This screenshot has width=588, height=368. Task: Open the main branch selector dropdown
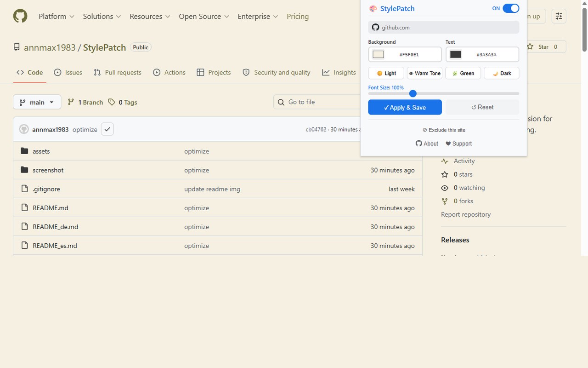pyautogui.click(x=37, y=102)
